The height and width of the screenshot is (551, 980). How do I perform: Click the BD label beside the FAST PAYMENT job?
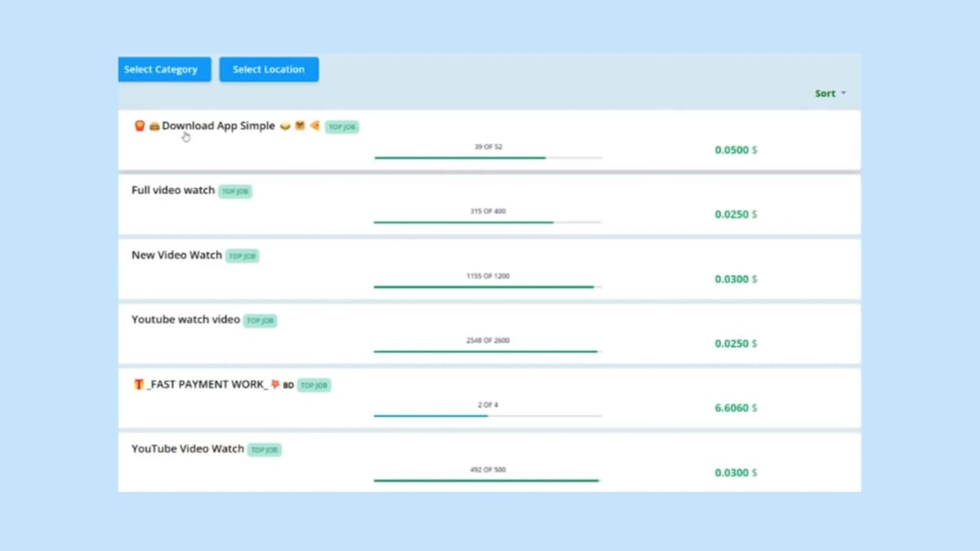click(287, 384)
